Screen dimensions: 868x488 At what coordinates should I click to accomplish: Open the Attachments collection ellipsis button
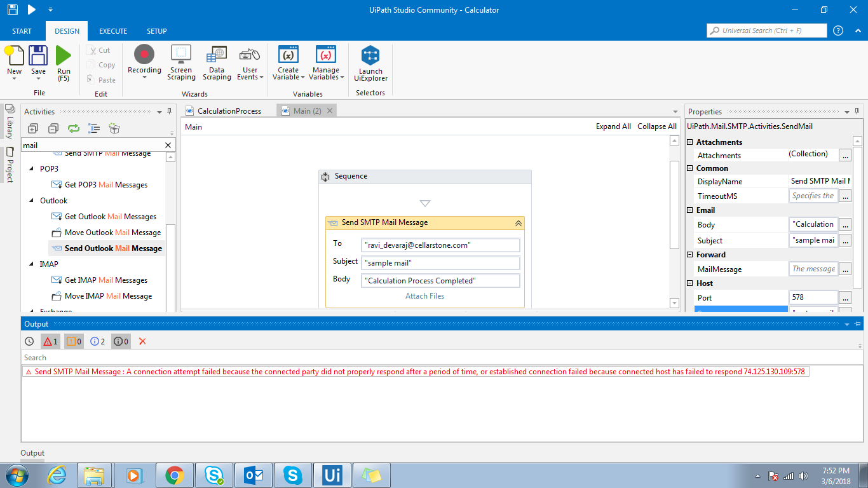click(845, 155)
